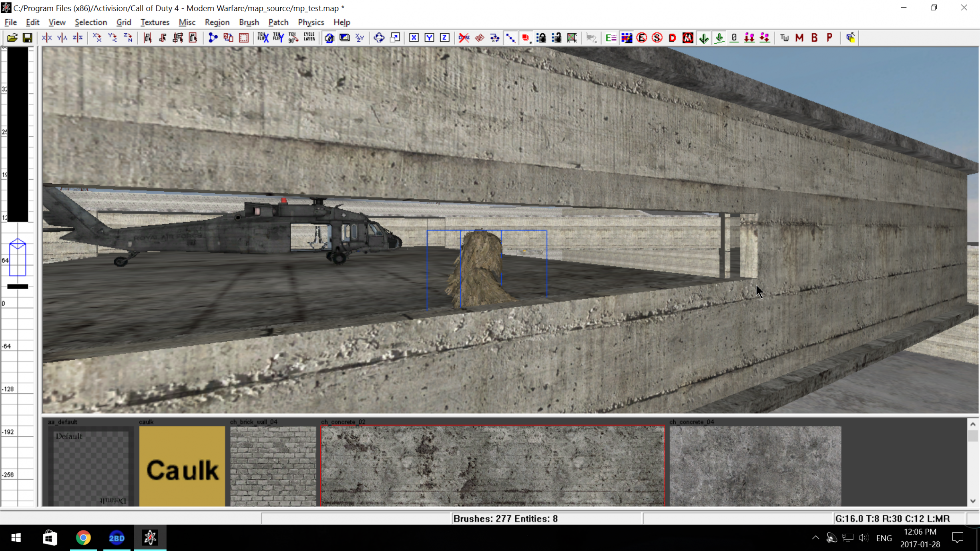Open the File menu
980x551 pixels.
pyautogui.click(x=10, y=22)
